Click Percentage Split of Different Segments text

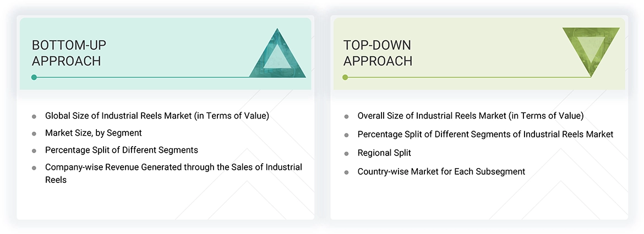122,150
